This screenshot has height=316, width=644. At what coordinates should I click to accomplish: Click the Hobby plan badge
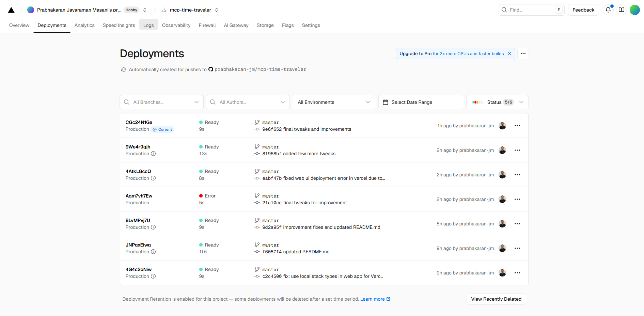coord(131,10)
